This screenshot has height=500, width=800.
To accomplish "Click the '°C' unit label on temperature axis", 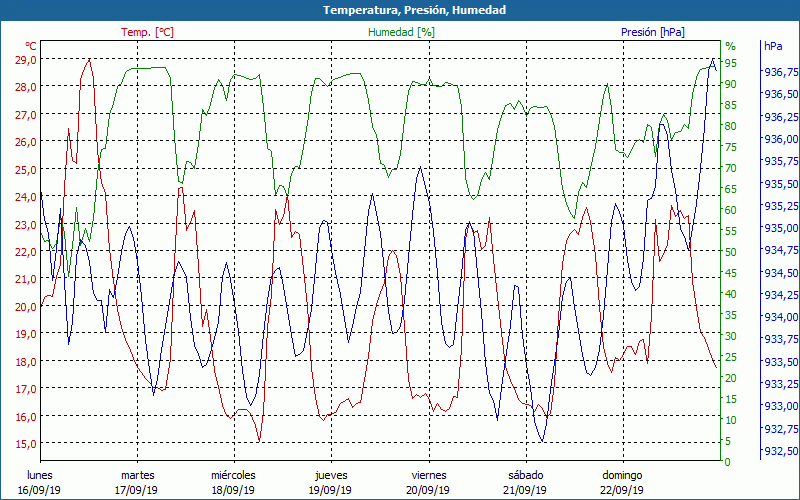I will (31, 46).
